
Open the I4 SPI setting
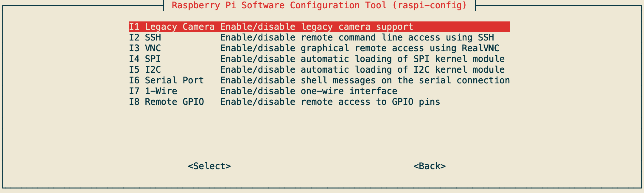tap(319, 59)
